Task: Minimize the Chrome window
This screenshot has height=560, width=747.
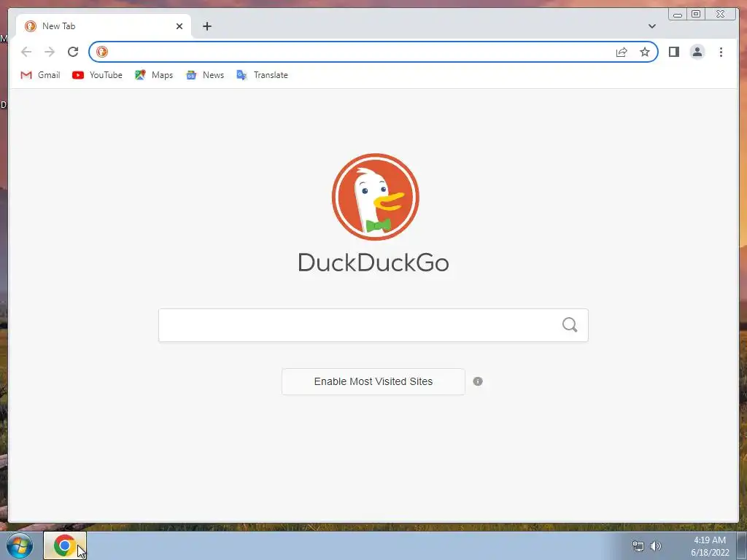Action: [678, 14]
